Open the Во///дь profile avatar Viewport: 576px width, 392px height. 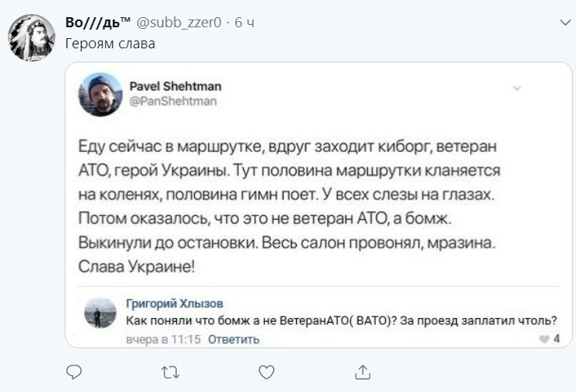[x=30, y=38]
